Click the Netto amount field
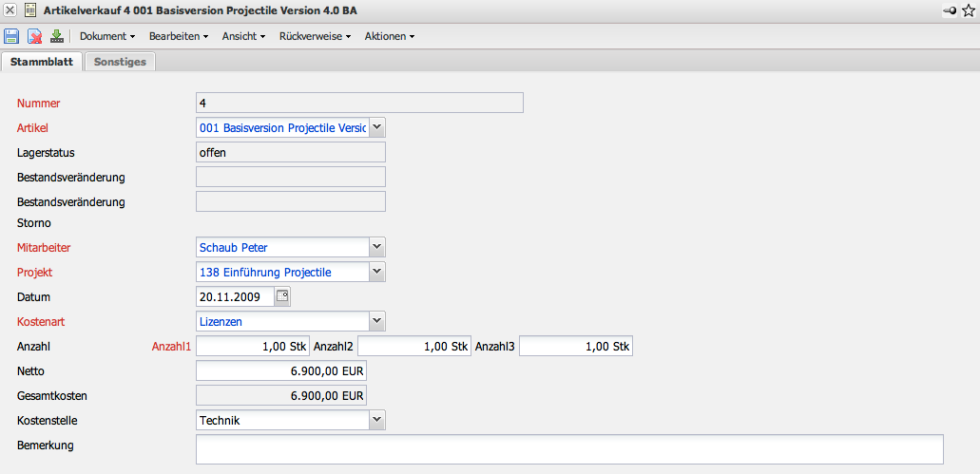980x474 pixels. coord(280,370)
